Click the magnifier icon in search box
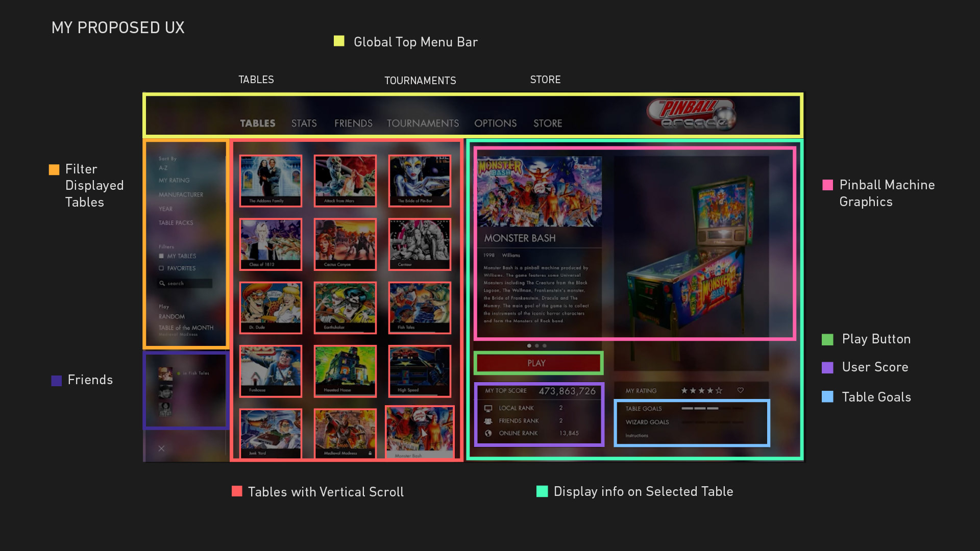This screenshot has height=551, width=980. point(162,283)
